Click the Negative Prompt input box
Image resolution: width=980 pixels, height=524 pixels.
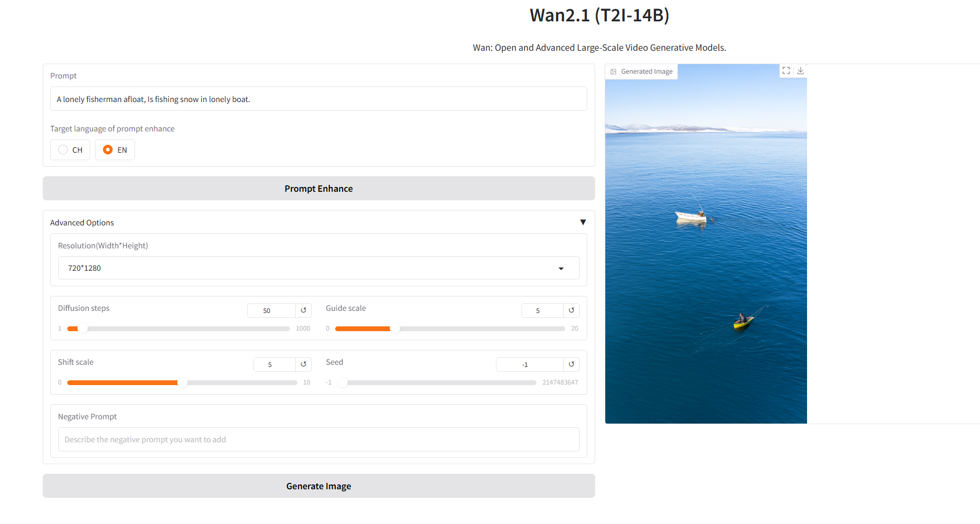318,440
